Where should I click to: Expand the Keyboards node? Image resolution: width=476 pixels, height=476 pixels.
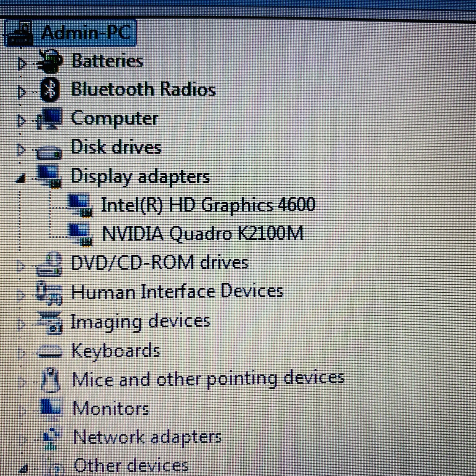[22, 354]
